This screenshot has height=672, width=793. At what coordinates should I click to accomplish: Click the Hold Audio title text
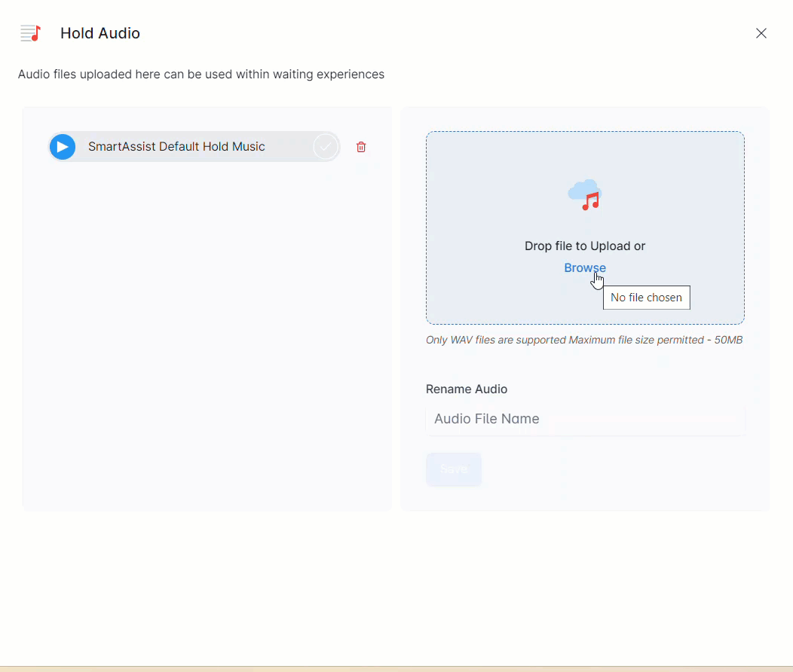(100, 33)
